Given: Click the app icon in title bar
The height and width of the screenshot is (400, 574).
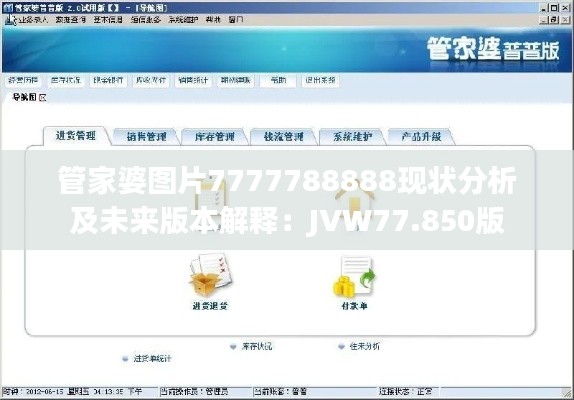Looking at the screenshot, I should 8,8.
